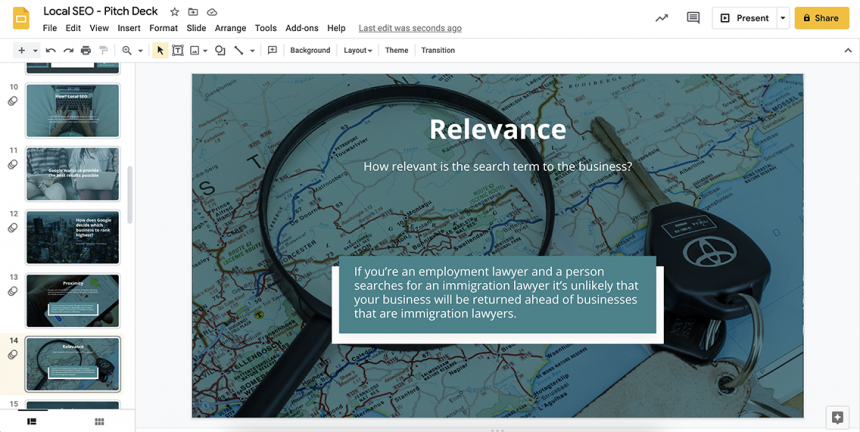Click the linked icon beside slide 12
This screenshot has height=432, width=860.
pyautogui.click(x=13, y=228)
